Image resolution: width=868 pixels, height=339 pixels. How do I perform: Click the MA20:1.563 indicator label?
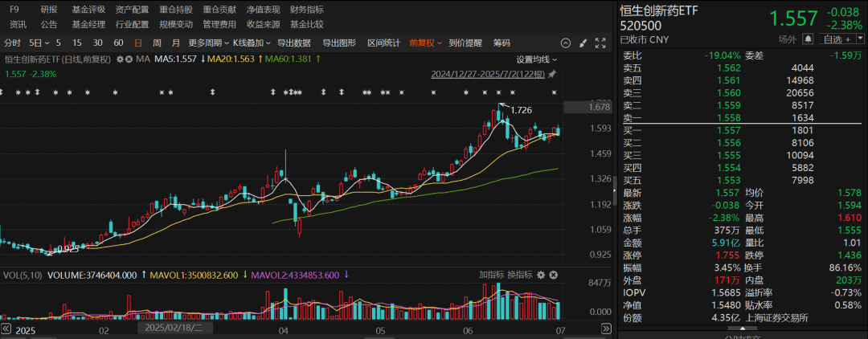232,59
